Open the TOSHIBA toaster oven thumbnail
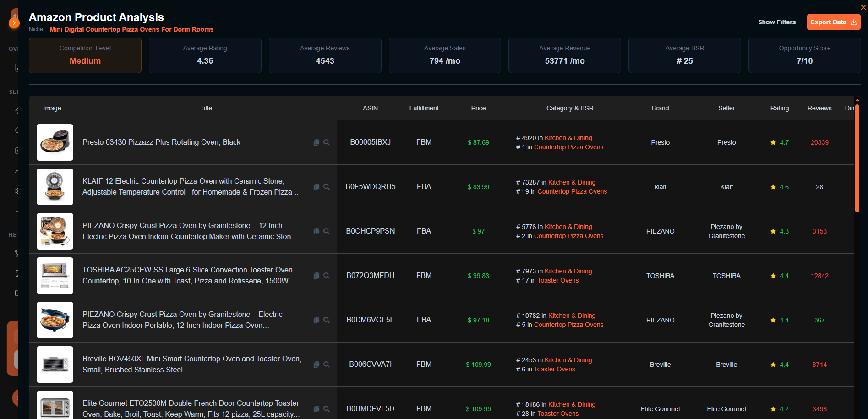The height and width of the screenshot is (419, 868). (x=55, y=276)
